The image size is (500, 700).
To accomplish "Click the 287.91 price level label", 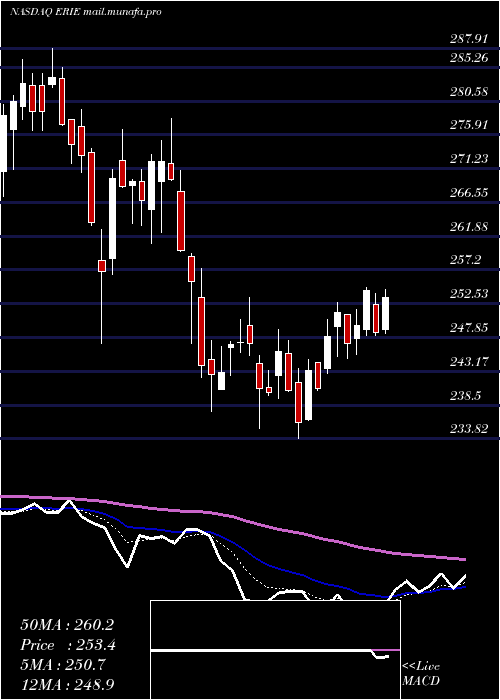I will pos(469,39).
